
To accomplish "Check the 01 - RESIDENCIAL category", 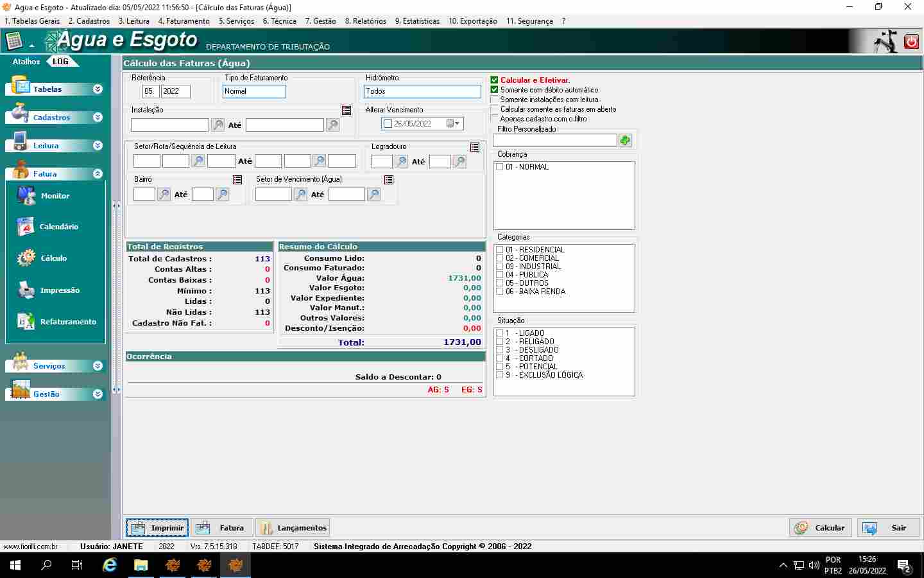I will click(x=499, y=250).
